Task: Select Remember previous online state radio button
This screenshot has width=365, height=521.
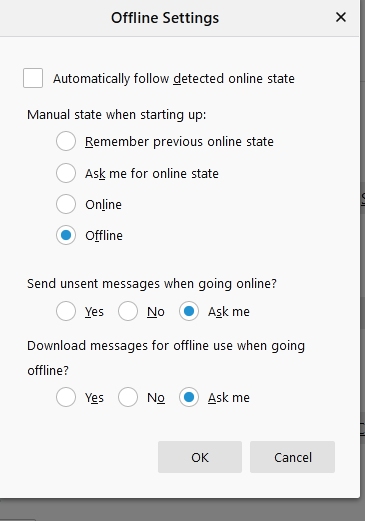Action: pos(66,141)
